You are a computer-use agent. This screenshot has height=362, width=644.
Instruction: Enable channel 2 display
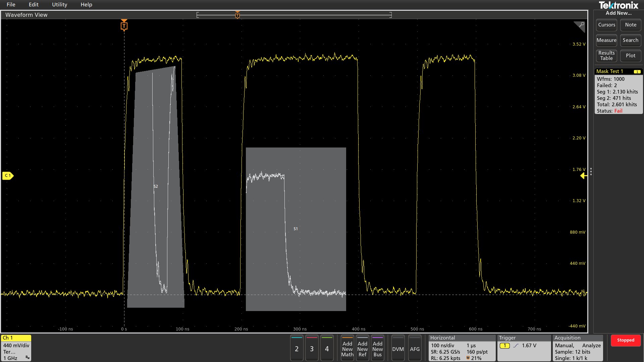(297, 348)
